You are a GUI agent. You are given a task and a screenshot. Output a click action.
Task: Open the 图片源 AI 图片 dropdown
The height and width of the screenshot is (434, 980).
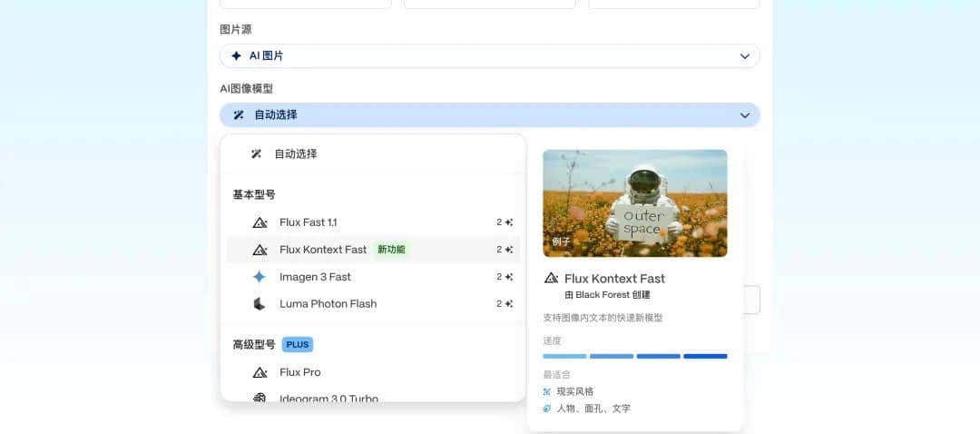tap(489, 56)
